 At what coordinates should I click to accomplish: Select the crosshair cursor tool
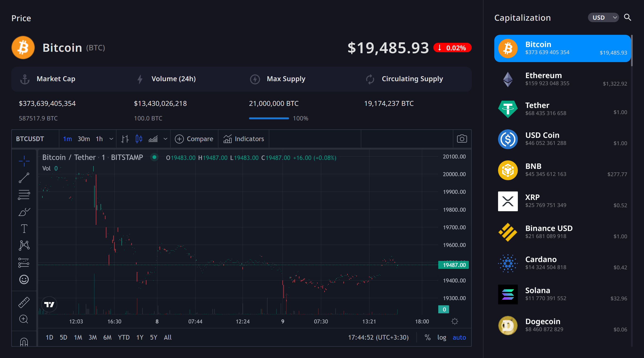24,161
